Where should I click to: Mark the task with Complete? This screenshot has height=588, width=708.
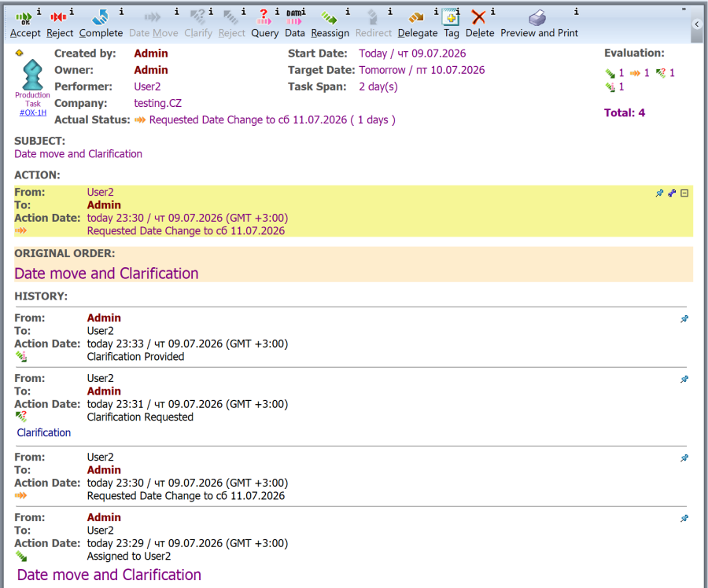coord(101,25)
